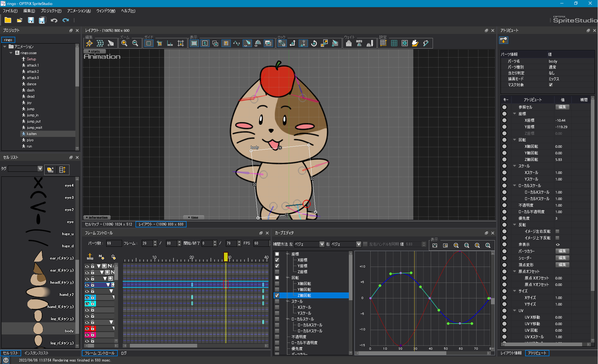The height and width of the screenshot is (364, 598).
Task: Uncheck the Z軸回転 checkbox in curve editor
Action: (277, 295)
